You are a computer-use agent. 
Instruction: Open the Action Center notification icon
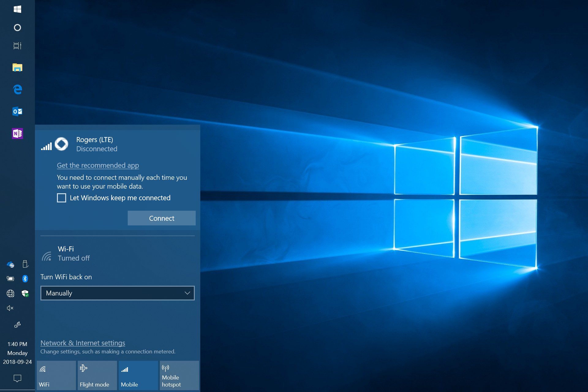[x=17, y=379]
